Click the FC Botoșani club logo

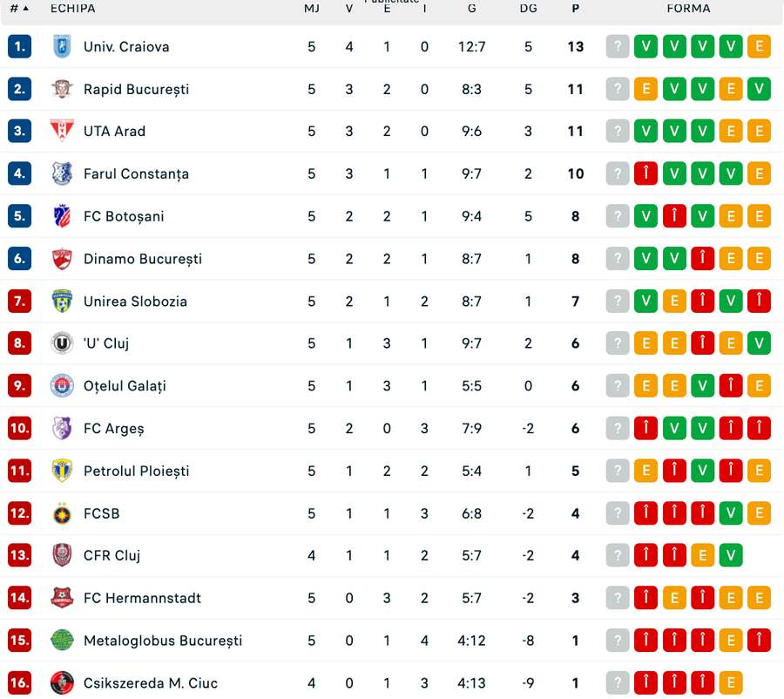pos(62,216)
